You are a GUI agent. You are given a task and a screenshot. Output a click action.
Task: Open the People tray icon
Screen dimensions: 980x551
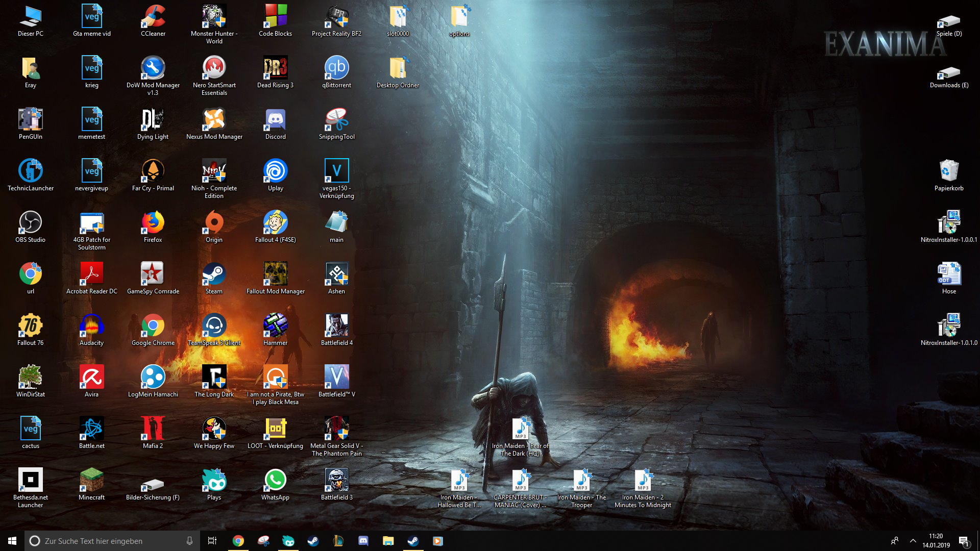(x=894, y=541)
